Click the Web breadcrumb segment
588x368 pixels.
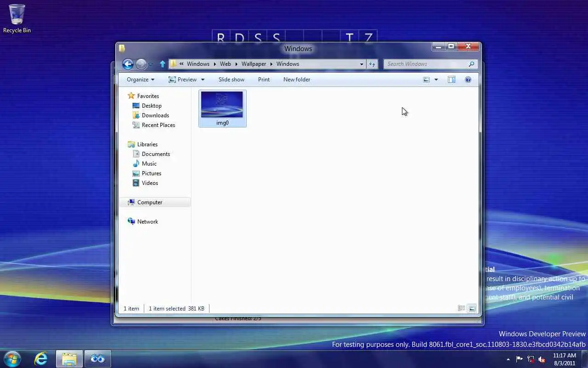[x=225, y=64]
